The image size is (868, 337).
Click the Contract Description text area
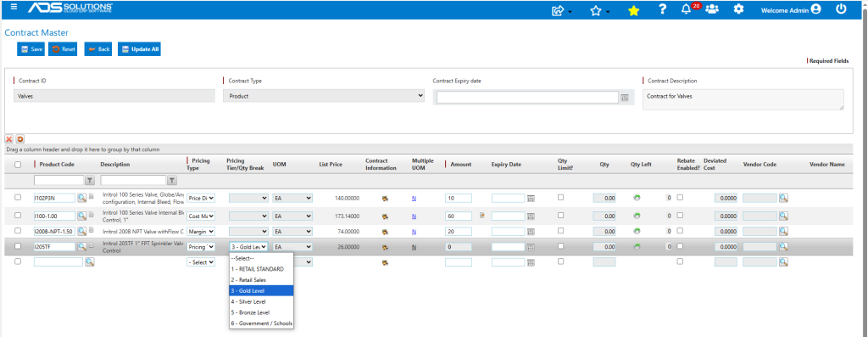pyautogui.click(x=743, y=100)
